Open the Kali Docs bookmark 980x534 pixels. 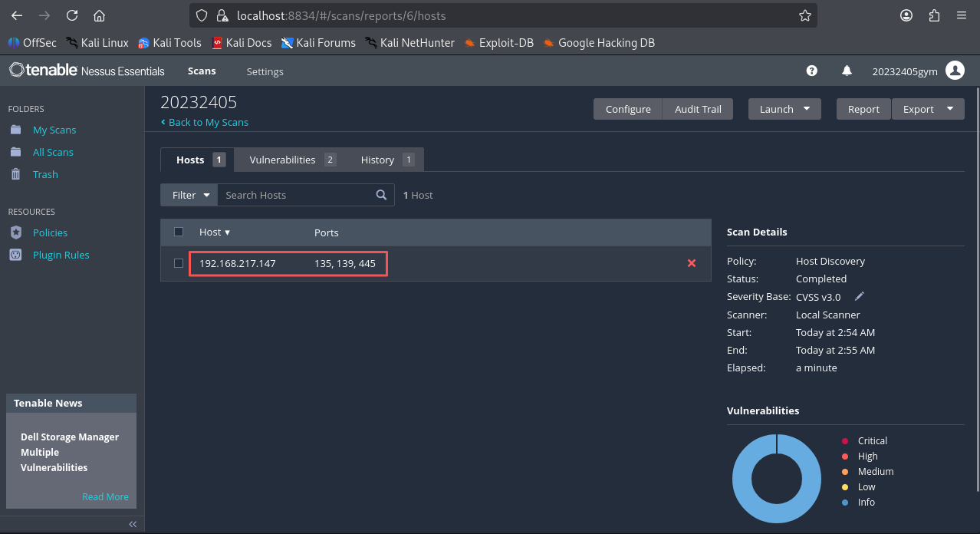pos(242,43)
